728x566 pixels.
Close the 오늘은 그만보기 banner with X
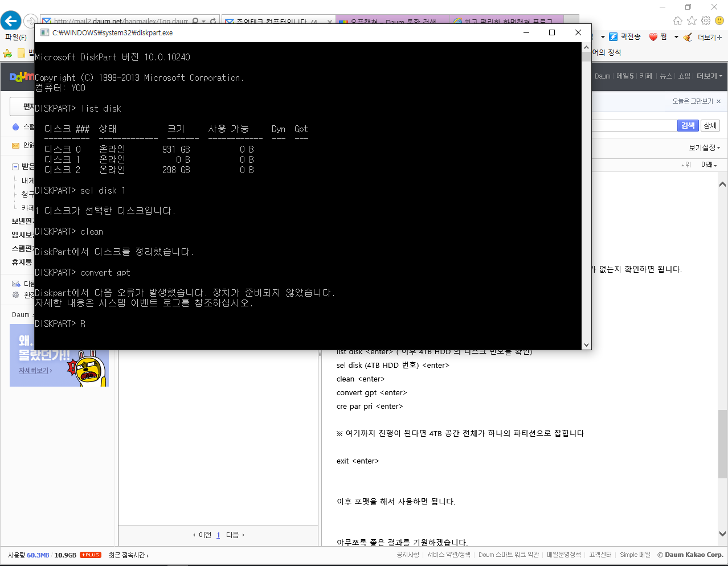coord(718,101)
